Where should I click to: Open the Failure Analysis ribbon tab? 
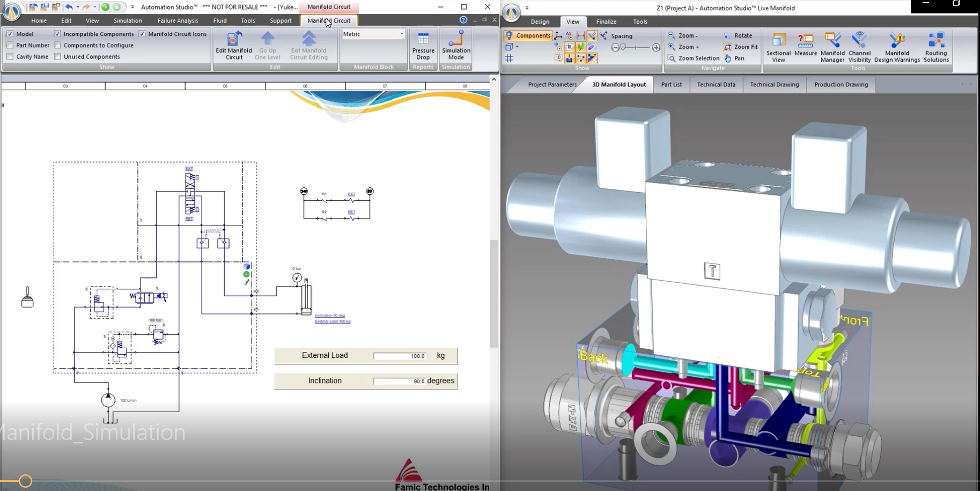tap(178, 20)
